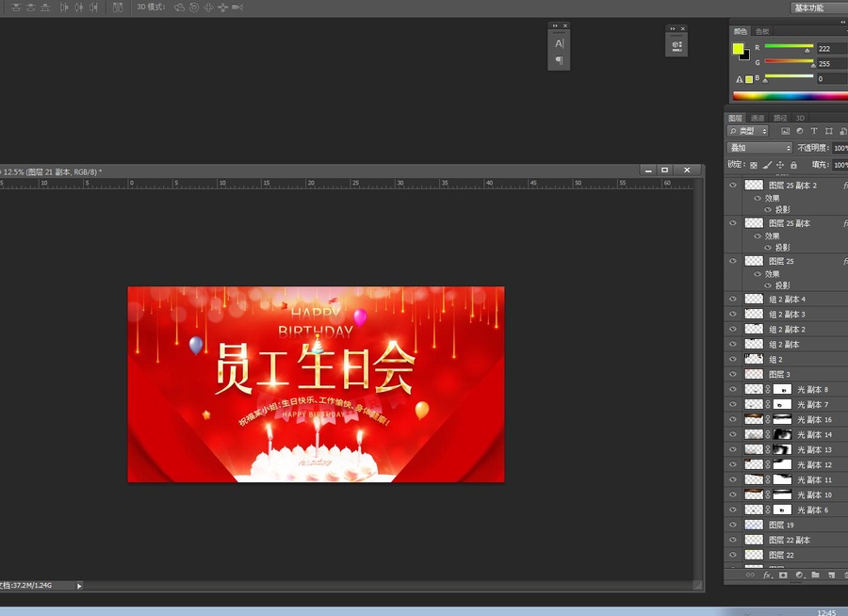Open the collapsed 3D properties panel icon
Viewport: 848px width, 616px height.
tap(677, 45)
